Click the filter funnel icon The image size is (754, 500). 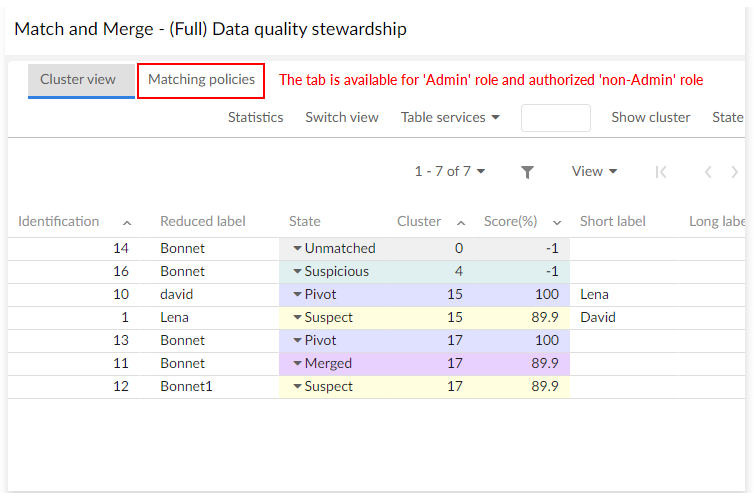coord(527,172)
